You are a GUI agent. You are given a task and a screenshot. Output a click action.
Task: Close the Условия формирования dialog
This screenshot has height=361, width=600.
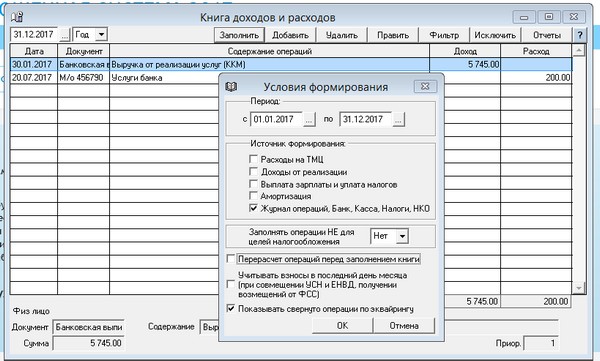coord(425,87)
